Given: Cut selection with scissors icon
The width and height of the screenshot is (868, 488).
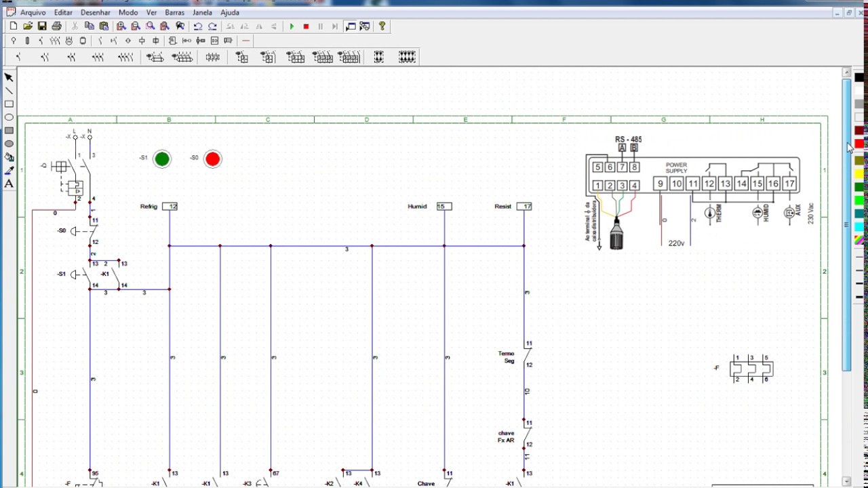Looking at the screenshot, I should click(75, 26).
